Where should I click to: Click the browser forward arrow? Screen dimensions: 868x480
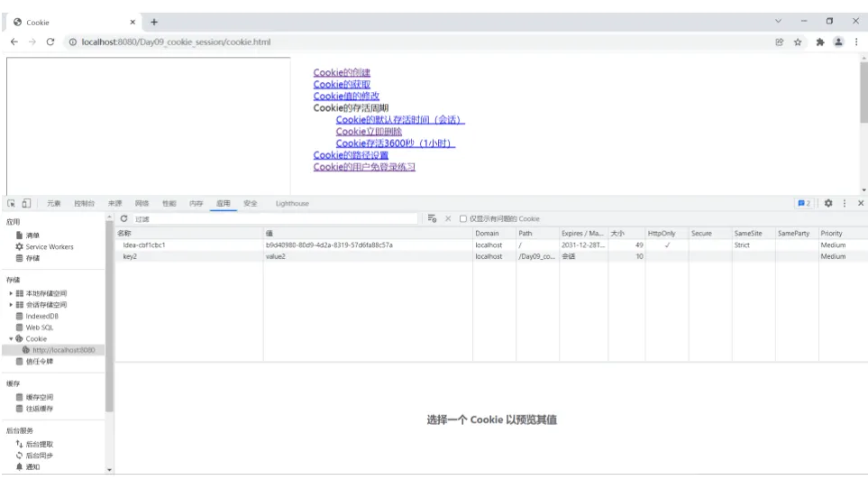click(32, 42)
